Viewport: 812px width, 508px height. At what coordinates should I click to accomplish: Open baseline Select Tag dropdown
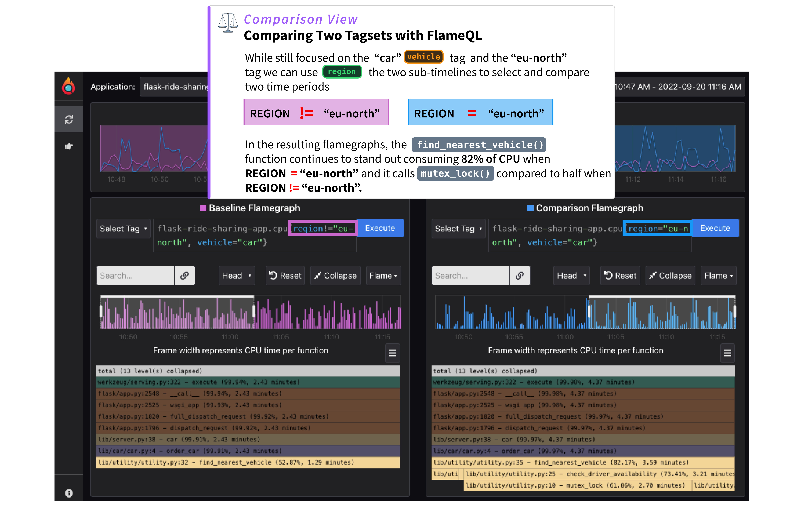pos(123,229)
